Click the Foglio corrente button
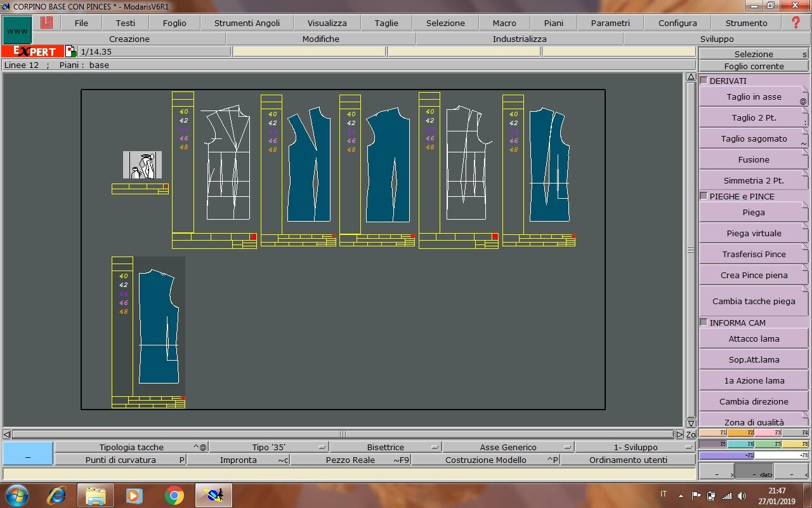Image resolution: width=812 pixels, height=508 pixels. [754, 66]
